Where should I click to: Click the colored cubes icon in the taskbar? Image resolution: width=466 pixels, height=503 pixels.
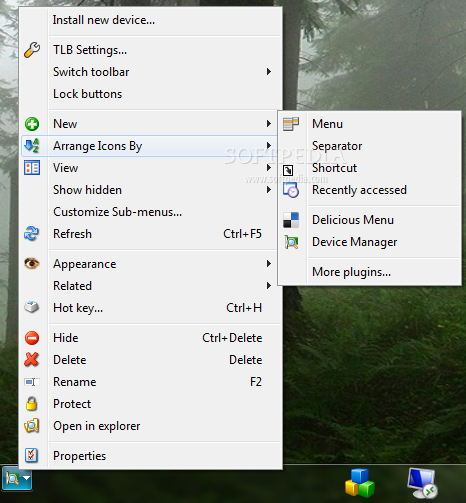(x=360, y=483)
